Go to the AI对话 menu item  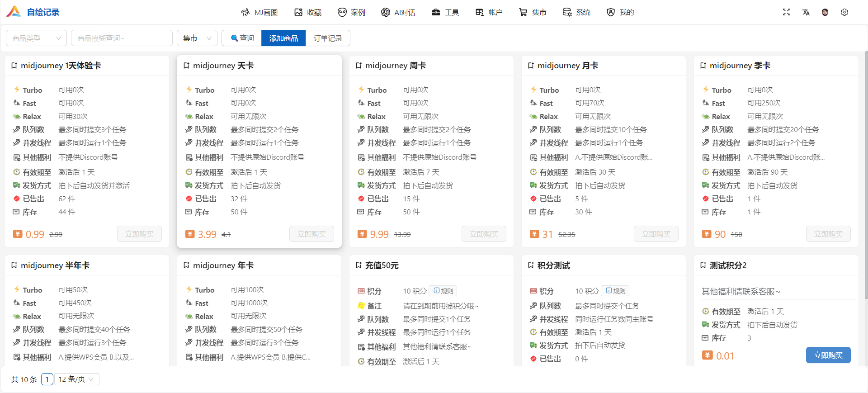click(398, 12)
